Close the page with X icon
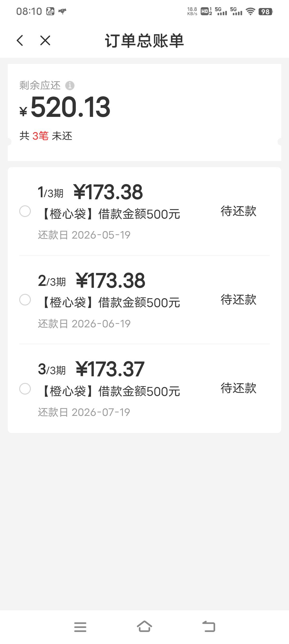 coord(45,41)
